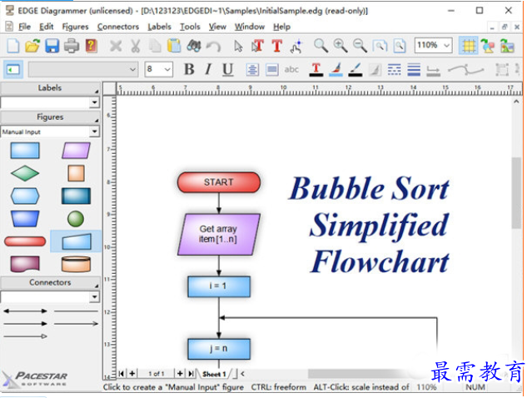Select the maroon document figure in palette
Screen dimensions: 532x398
[x=25, y=264]
